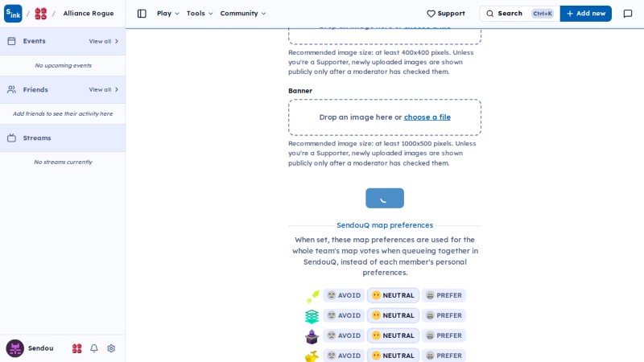Choose a file for Banner
The height and width of the screenshot is (362, 644).
coord(427,117)
